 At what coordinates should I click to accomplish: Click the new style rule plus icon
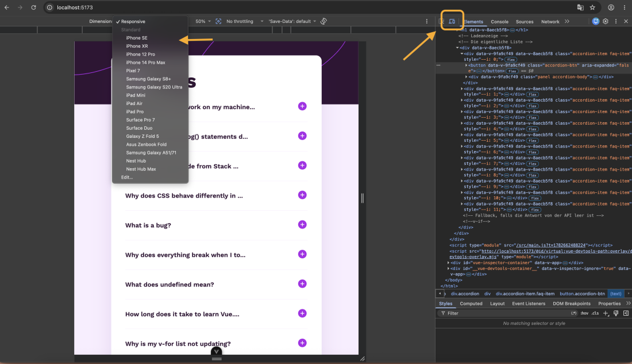click(606, 313)
